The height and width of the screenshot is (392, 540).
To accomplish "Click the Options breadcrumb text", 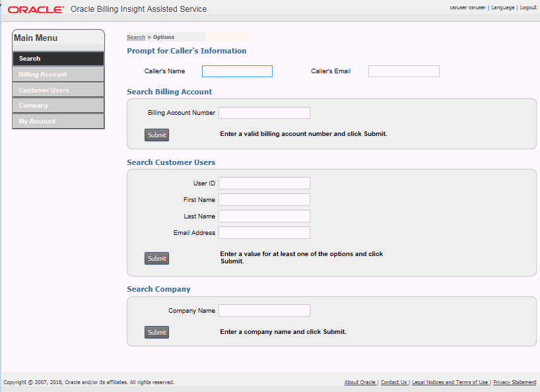I will (164, 37).
